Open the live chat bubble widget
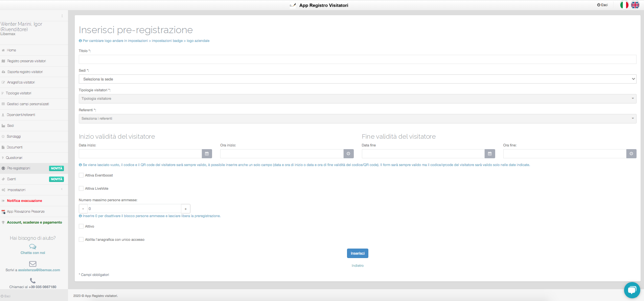The width and height of the screenshot is (644, 301). click(632, 290)
